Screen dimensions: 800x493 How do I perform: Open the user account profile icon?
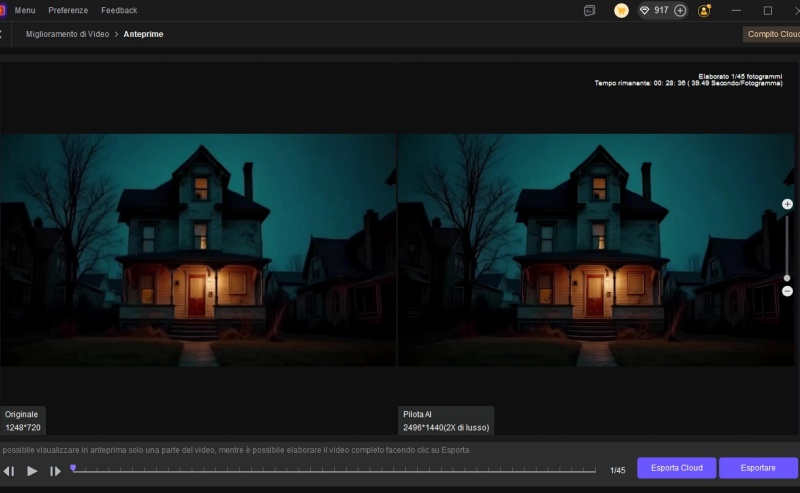[x=705, y=10]
